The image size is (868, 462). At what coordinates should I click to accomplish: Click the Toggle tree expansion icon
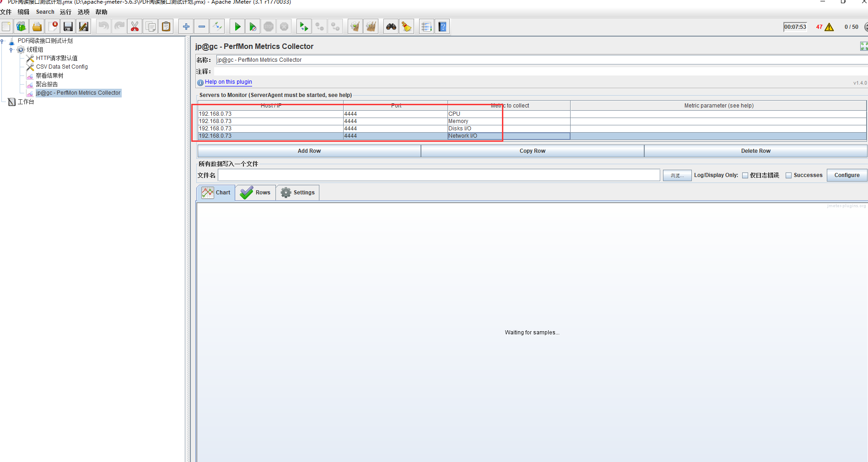[x=217, y=27]
